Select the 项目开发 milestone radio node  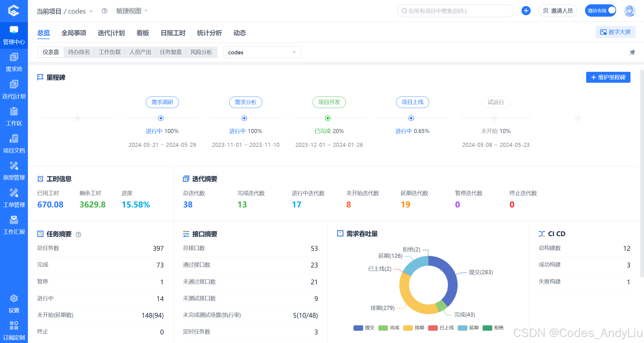(328, 118)
